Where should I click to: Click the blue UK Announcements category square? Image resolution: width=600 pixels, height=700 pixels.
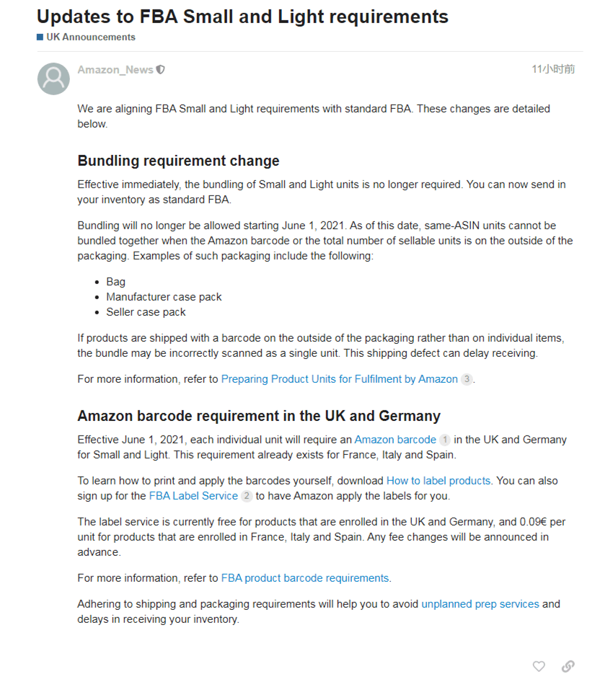tap(40, 37)
